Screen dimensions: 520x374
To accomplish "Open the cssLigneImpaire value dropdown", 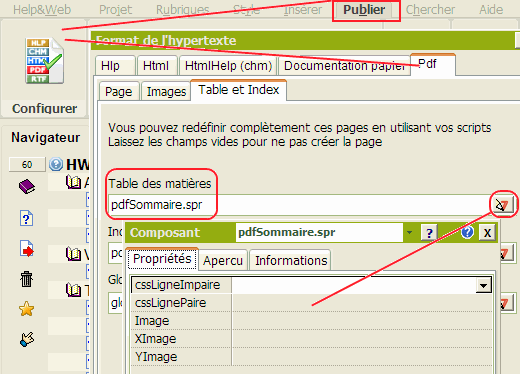I will 483,285.
